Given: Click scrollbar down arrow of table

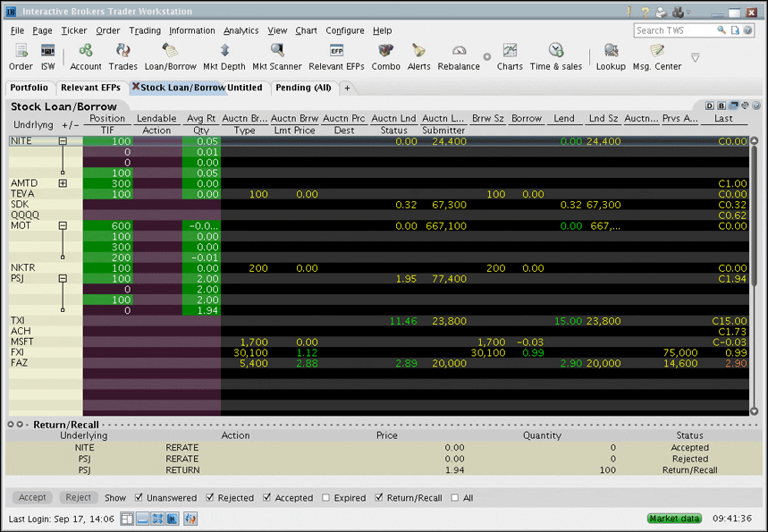Looking at the screenshot, I should pos(755,411).
